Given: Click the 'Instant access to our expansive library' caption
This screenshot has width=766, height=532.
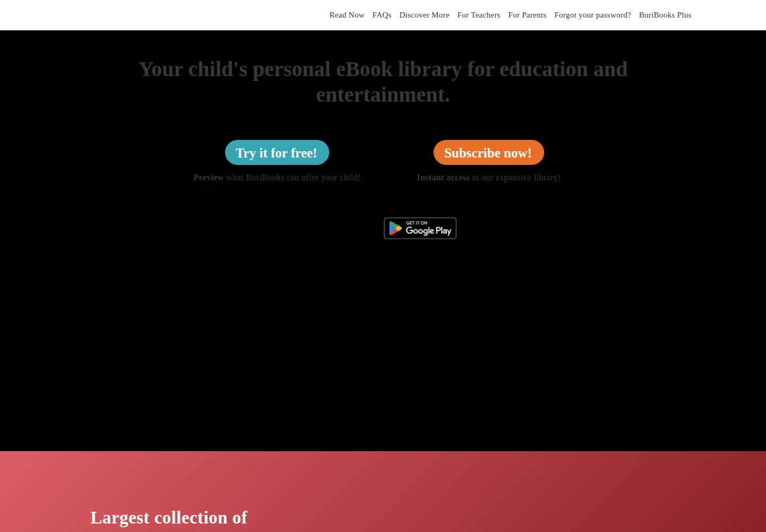Looking at the screenshot, I should tap(489, 178).
